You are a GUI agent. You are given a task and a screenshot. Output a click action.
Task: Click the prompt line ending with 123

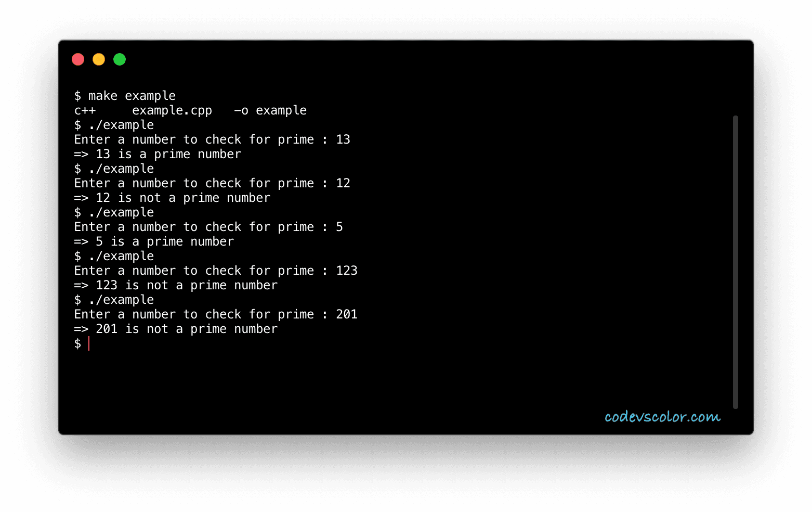coord(216,271)
